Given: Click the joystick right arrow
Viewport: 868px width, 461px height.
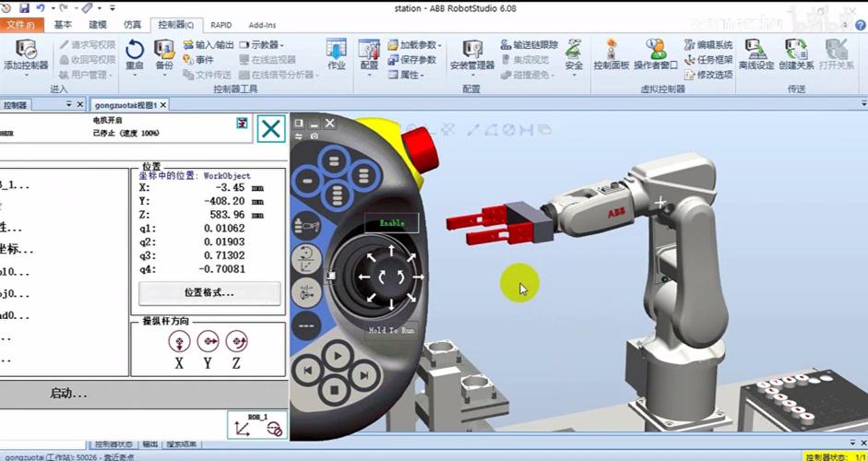Looking at the screenshot, I should [419, 277].
